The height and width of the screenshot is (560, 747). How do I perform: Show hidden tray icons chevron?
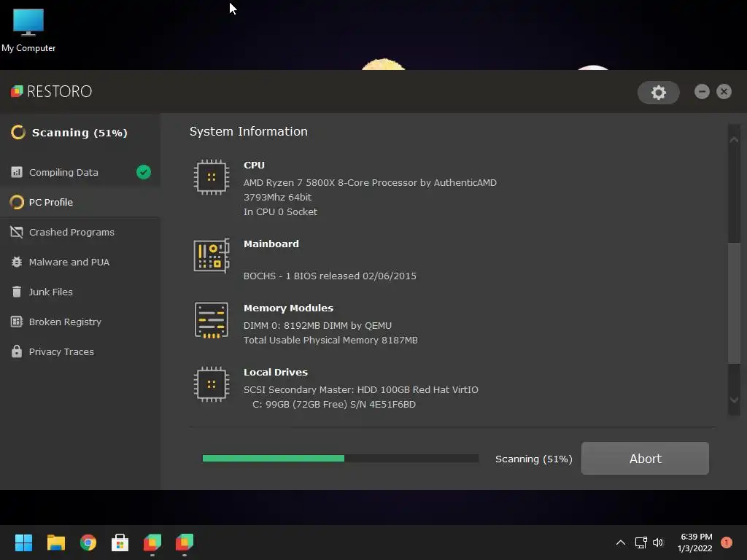tap(620, 542)
